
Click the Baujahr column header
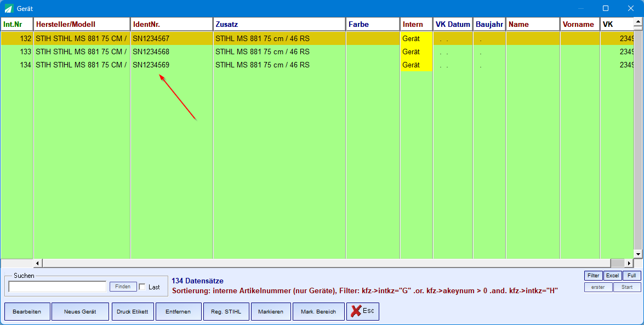click(489, 24)
